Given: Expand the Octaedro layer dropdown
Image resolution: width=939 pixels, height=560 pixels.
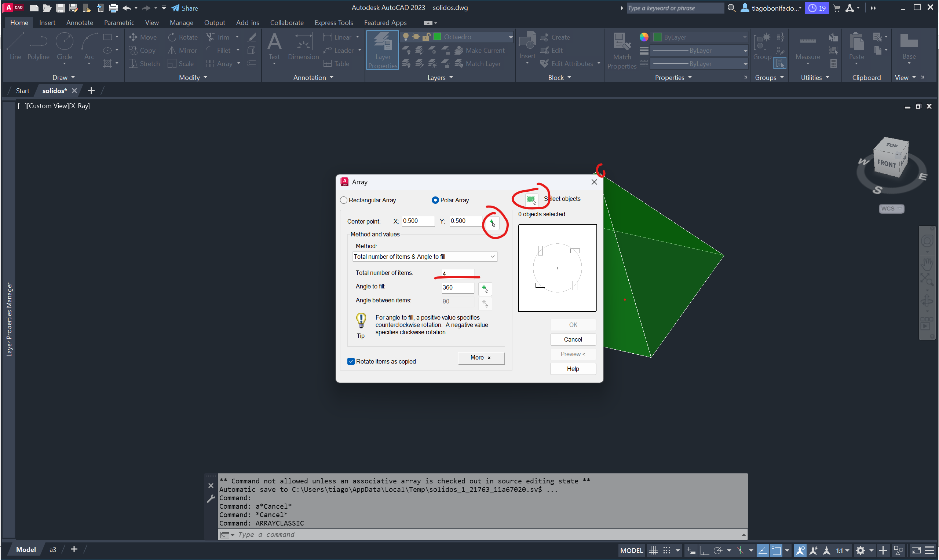Looking at the screenshot, I should coord(510,37).
